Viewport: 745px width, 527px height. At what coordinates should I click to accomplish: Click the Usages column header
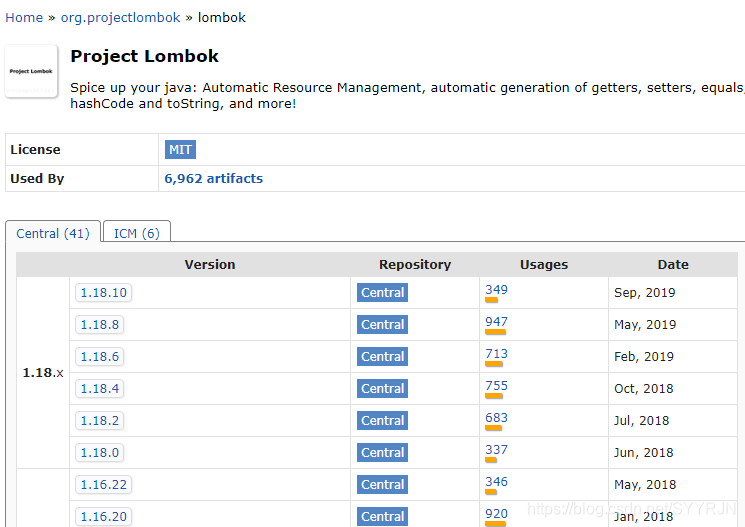click(x=544, y=265)
